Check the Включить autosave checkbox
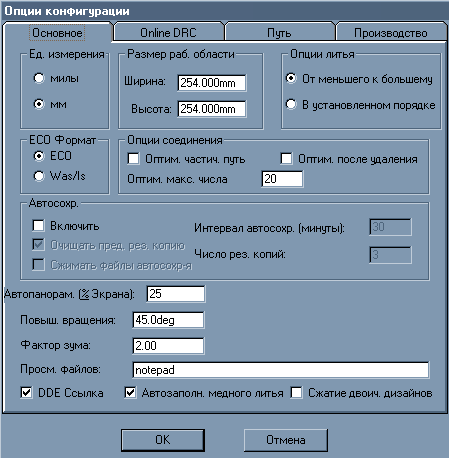The width and height of the screenshot is (449, 458). click(39, 226)
